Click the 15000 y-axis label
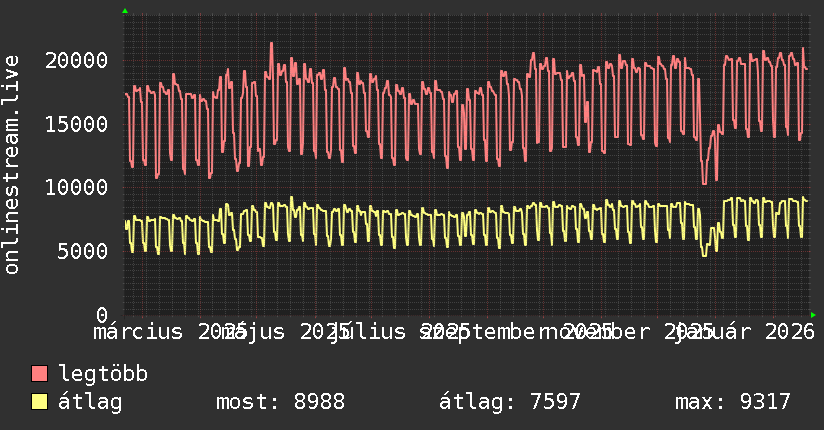Screen dimensions: 824x430 pyautogui.click(x=77, y=125)
